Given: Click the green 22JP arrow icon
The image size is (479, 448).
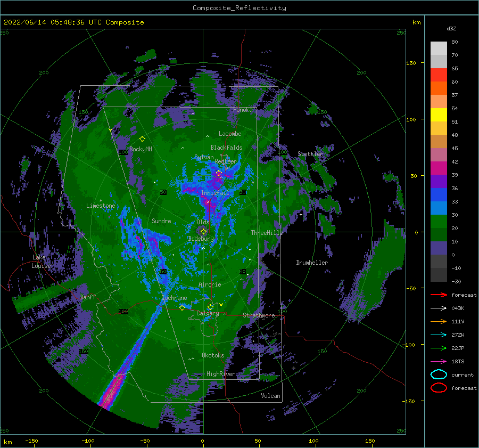Looking at the screenshot, I should (439, 348).
